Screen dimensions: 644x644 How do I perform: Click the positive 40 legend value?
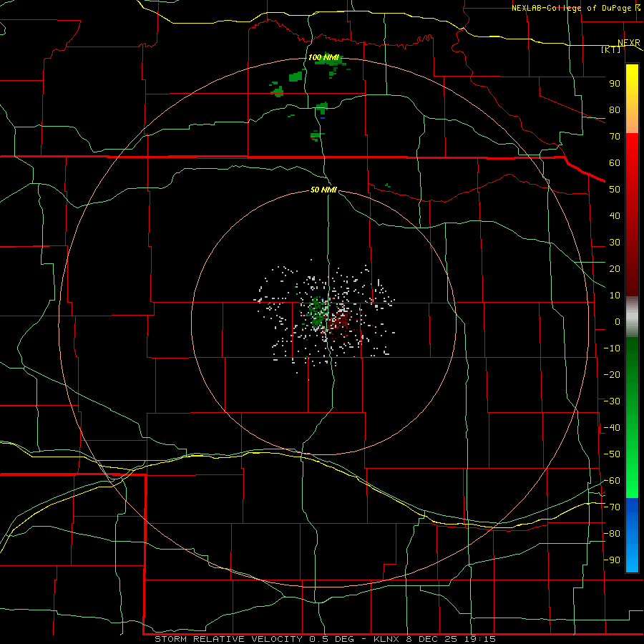(615, 216)
